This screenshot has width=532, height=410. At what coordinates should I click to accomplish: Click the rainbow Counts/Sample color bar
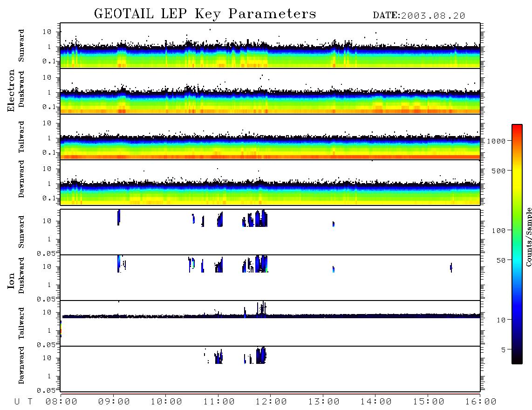pos(517,244)
